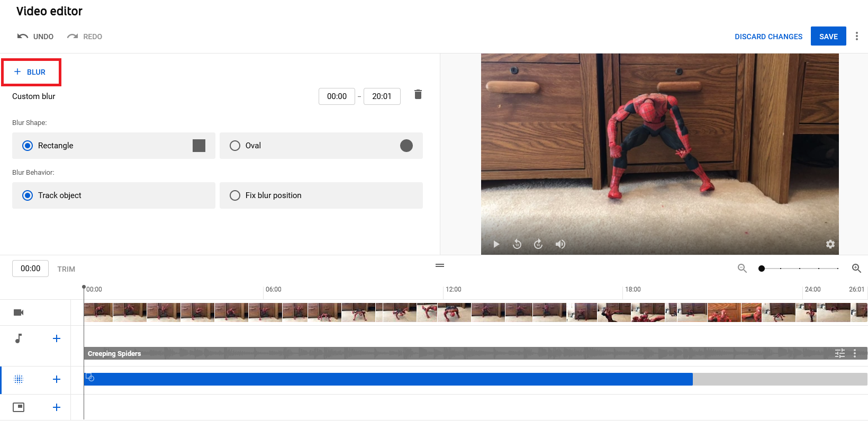Add a new blur with + BLUR
The width and height of the screenshot is (868, 429).
(31, 72)
